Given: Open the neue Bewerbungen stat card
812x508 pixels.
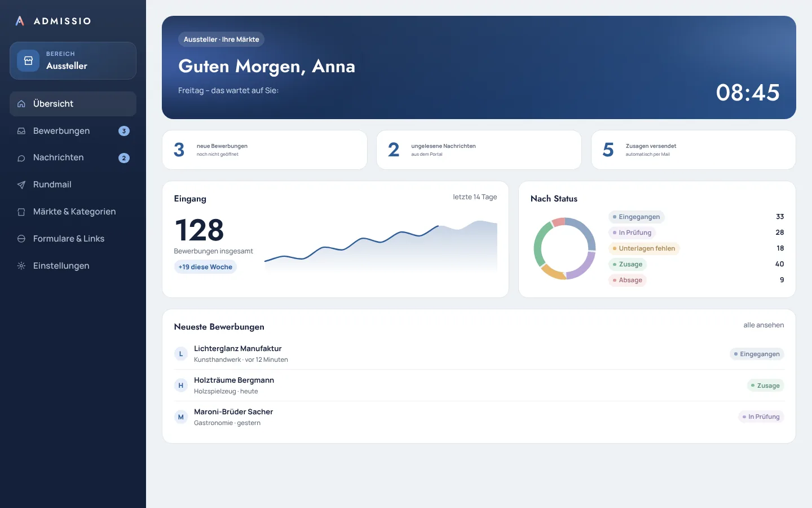Looking at the screenshot, I should [x=264, y=150].
